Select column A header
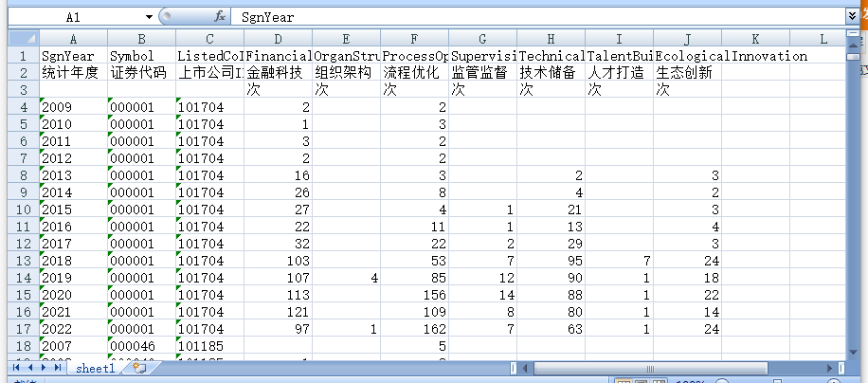Viewport: 868px width, 383px height. (73, 39)
